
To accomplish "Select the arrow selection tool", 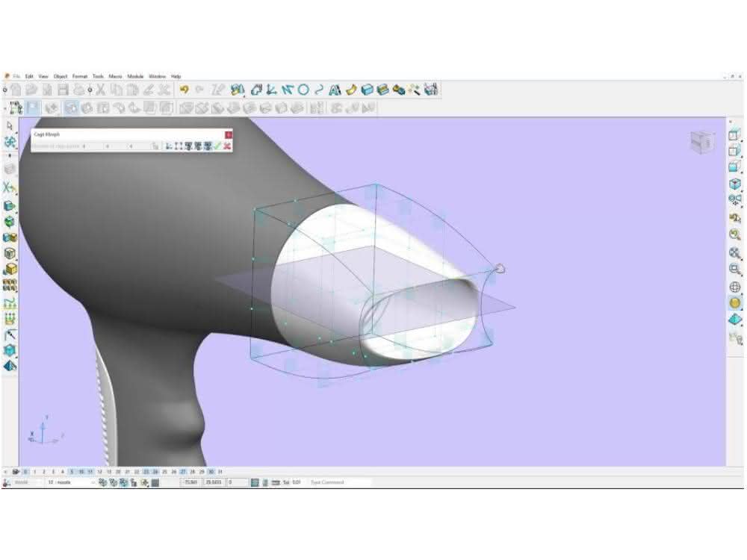I will [10, 126].
